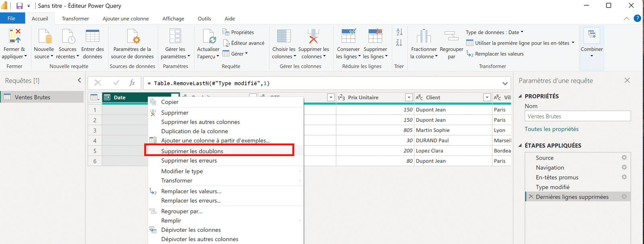
Task: Click Conserver les lignes icon
Action: coord(348,36)
